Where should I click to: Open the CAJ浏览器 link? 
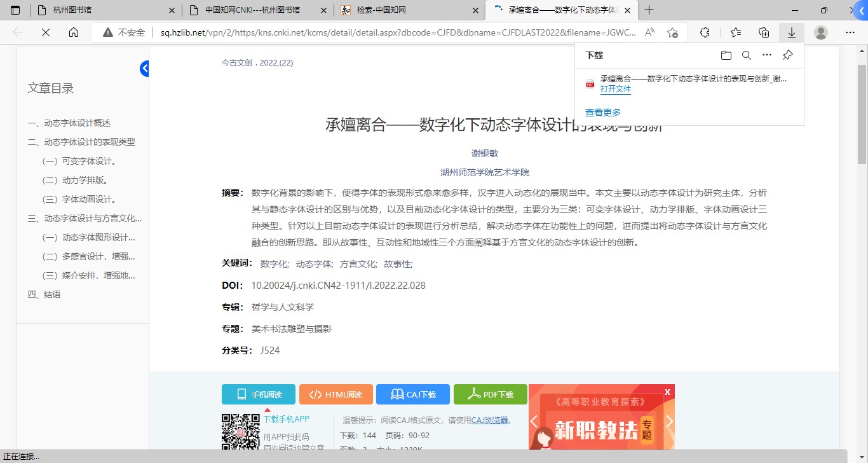[489, 420]
